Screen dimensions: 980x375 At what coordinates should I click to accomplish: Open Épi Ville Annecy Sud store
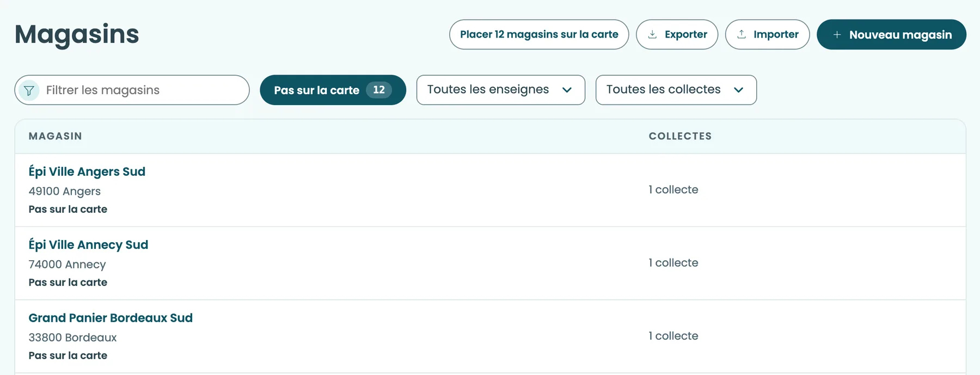(x=88, y=244)
